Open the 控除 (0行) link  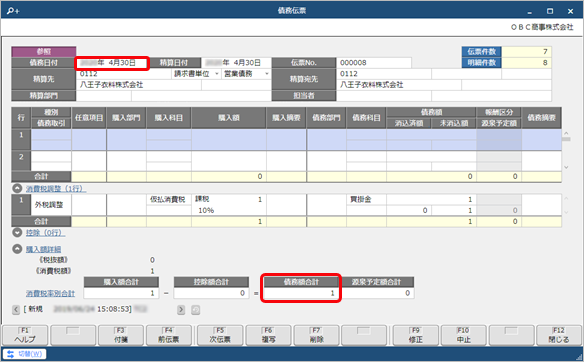pyautogui.click(x=45, y=233)
